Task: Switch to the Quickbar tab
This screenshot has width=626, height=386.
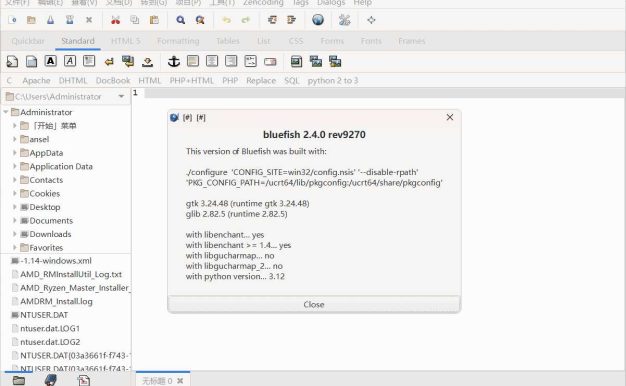Action: [x=28, y=41]
